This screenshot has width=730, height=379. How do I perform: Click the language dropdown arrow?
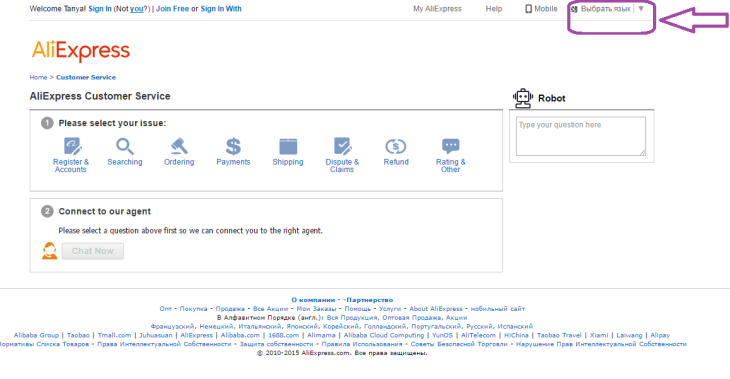pos(641,9)
